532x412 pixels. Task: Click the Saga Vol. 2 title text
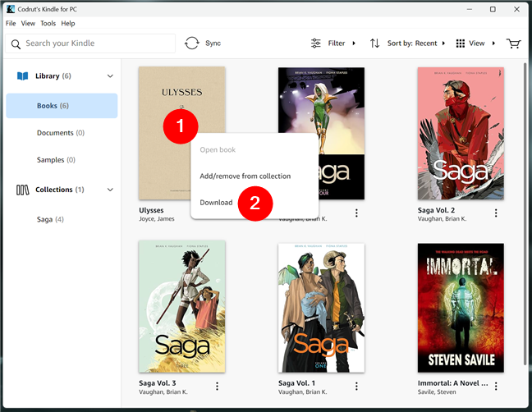point(436,210)
